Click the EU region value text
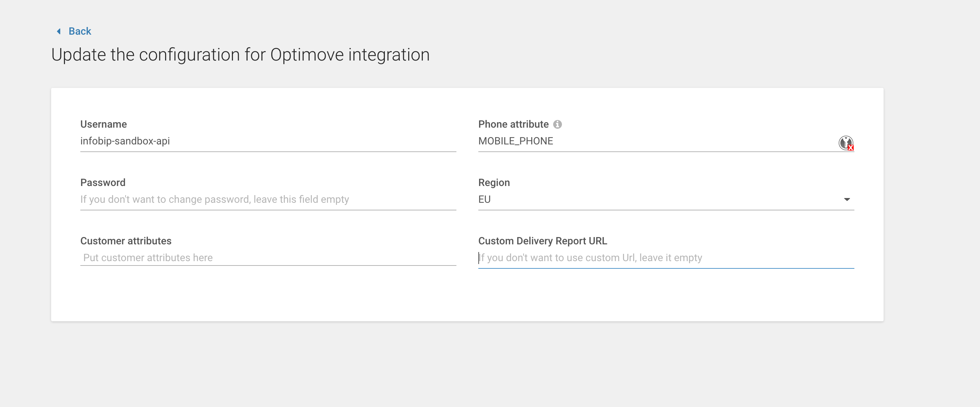980x407 pixels. (x=484, y=199)
